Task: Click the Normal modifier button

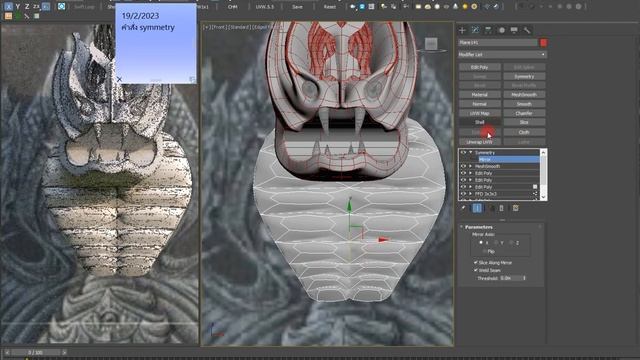Action: 480,104
